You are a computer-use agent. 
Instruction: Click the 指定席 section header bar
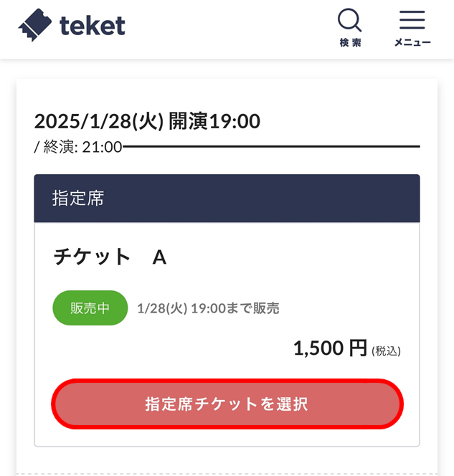(227, 199)
